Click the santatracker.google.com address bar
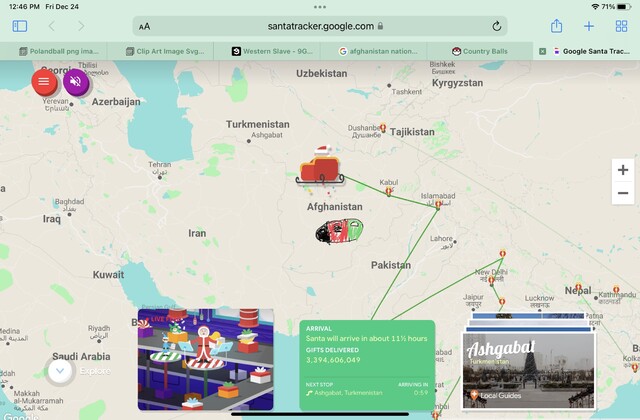Viewport: 640px width, 420px height. coord(320,27)
